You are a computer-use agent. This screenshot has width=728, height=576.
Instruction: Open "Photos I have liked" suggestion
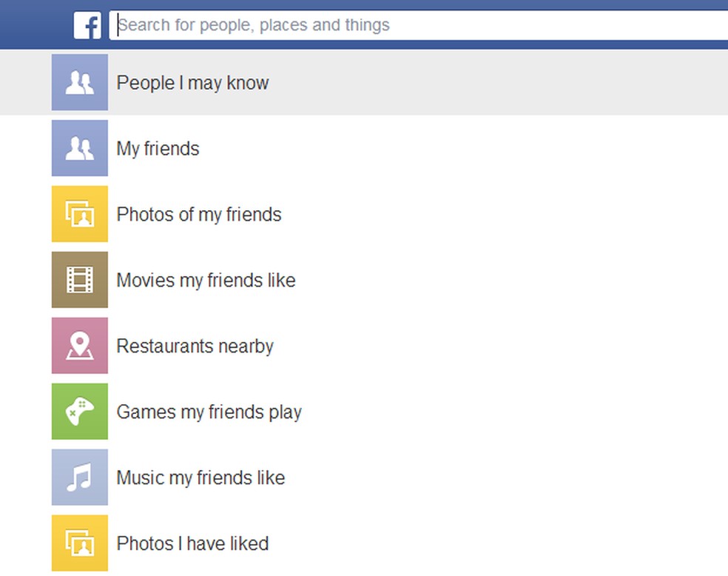pos(192,544)
